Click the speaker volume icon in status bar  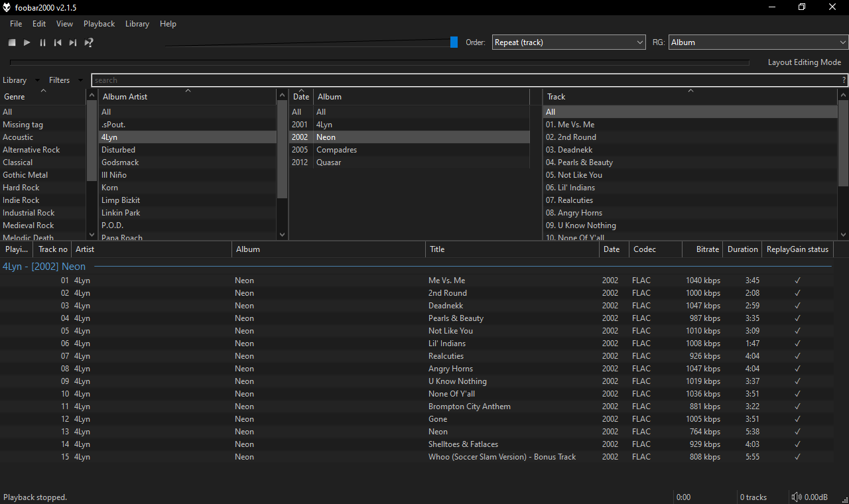[797, 497]
